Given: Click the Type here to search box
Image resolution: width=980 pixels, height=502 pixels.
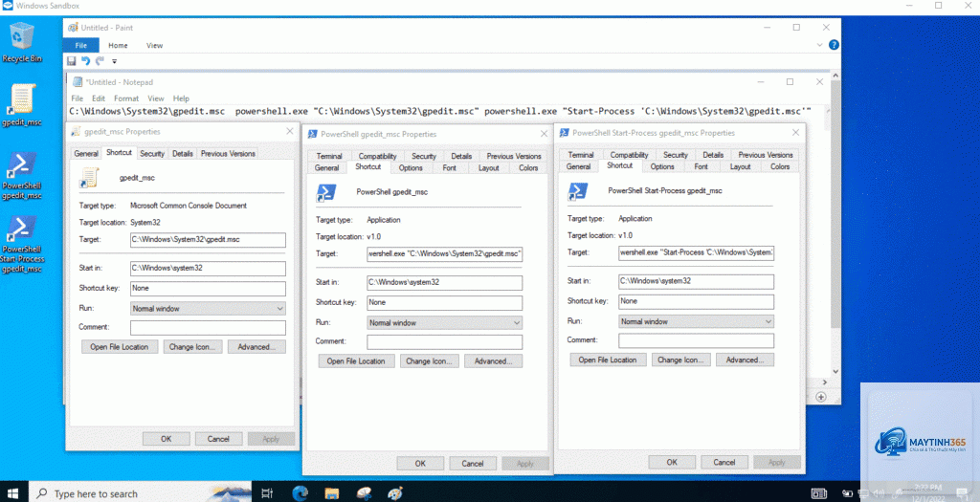Looking at the screenshot, I should coord(139,493).
